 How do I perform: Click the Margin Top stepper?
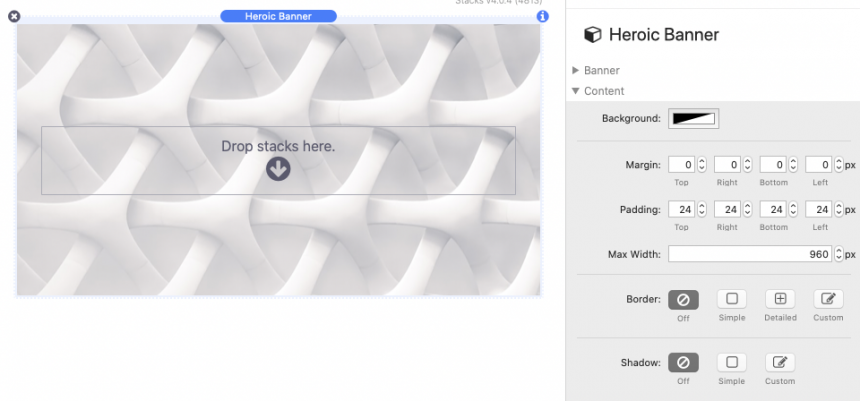click(x=701, y=164)
